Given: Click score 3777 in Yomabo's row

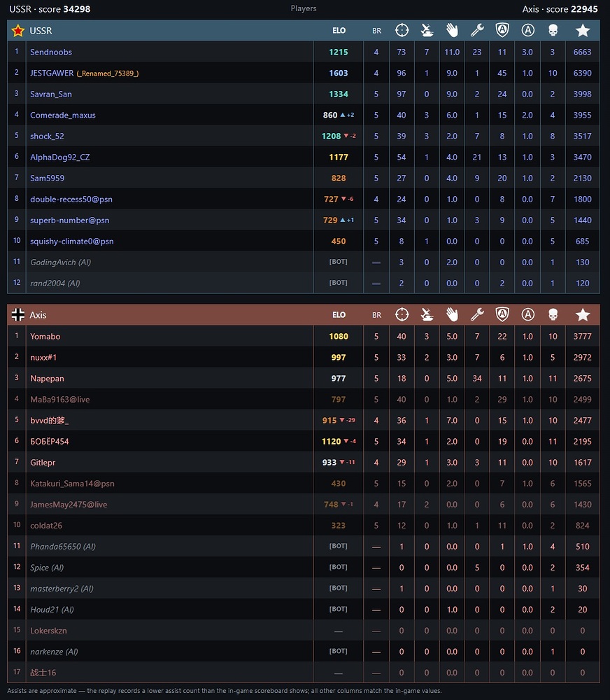Looking at the screenshot, I should coord(582,336).
